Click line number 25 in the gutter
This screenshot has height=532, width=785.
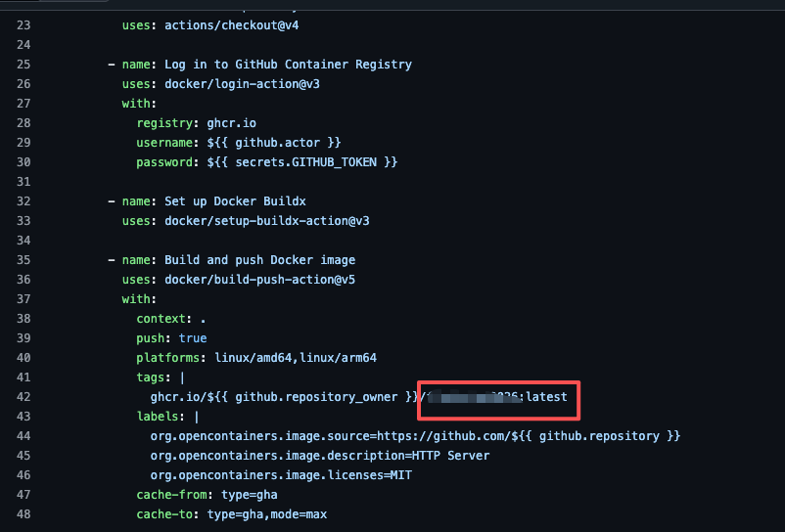pyautogui.click(x=25, y=65)
